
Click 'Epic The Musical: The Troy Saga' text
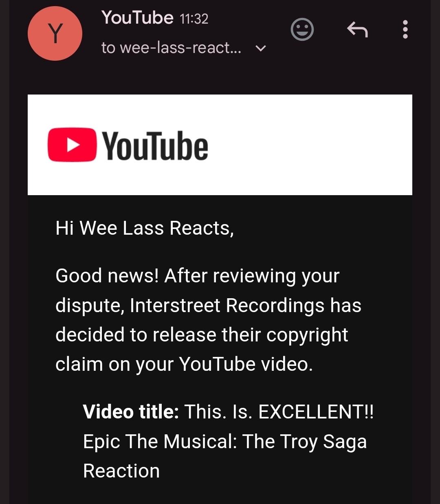[x=224, y=442]
